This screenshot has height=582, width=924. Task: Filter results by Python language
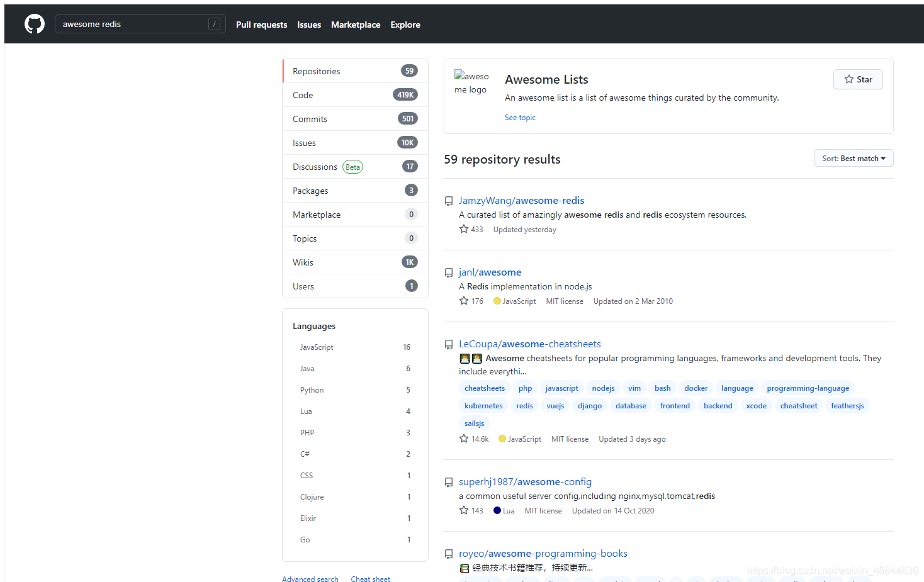355,390
